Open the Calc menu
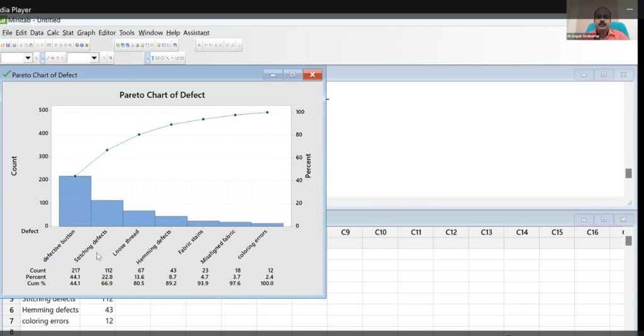 point(53,33)
